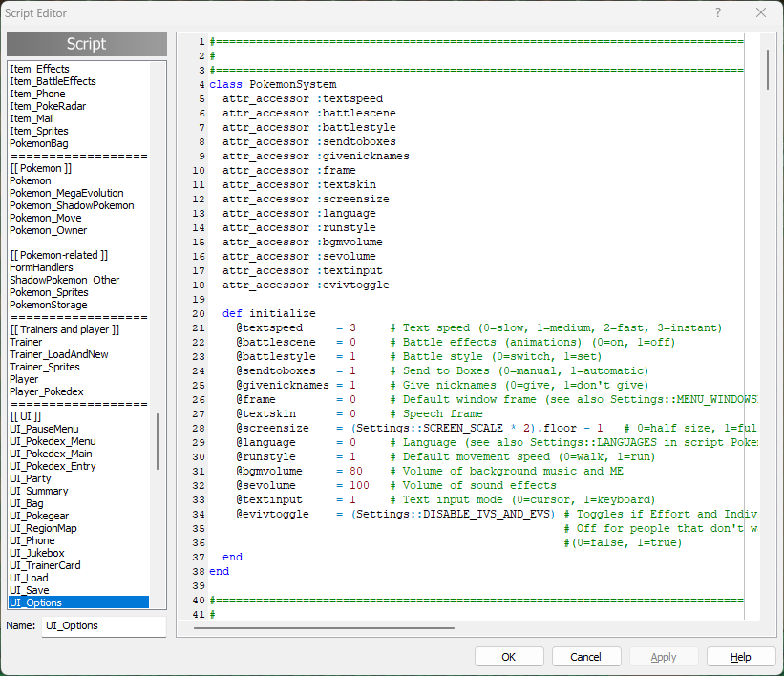Open the Pokemon_MegaEvolution script

pos(66,193)
